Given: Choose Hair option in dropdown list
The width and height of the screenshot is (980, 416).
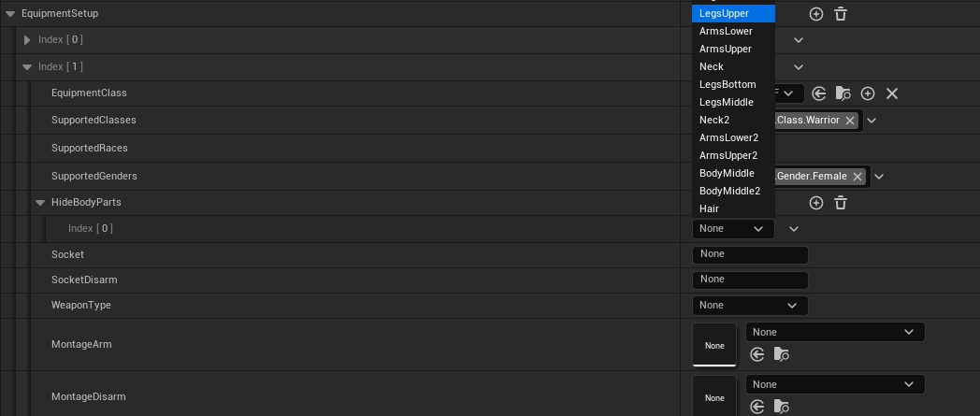Looking at the screenshot, I should 710,208.
